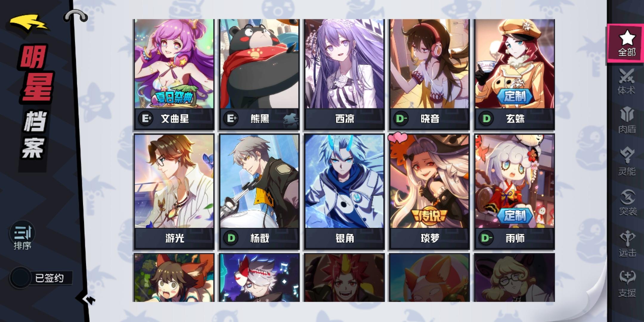
Task: Open the 杨戬 character profile
Action: (x=259, y=192)
